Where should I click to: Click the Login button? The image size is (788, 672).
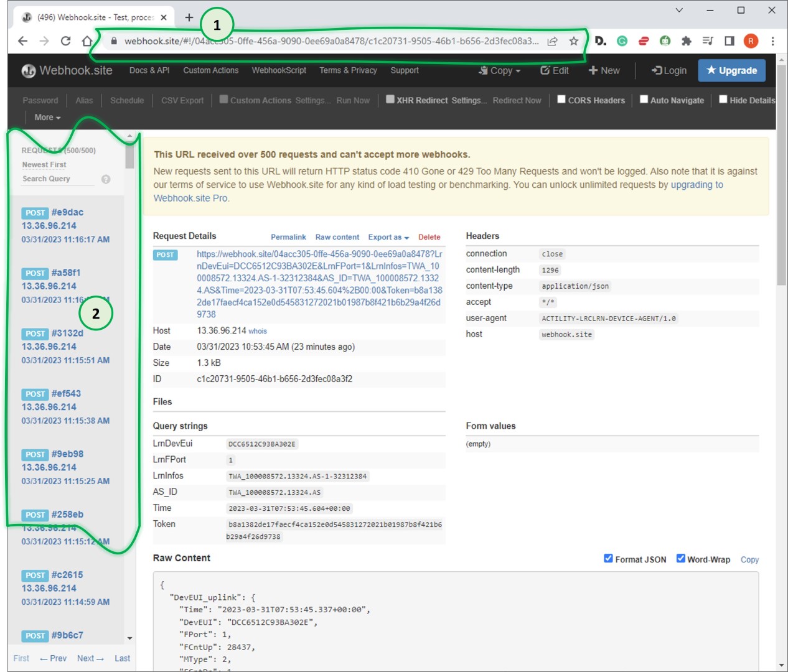(669, 70)
